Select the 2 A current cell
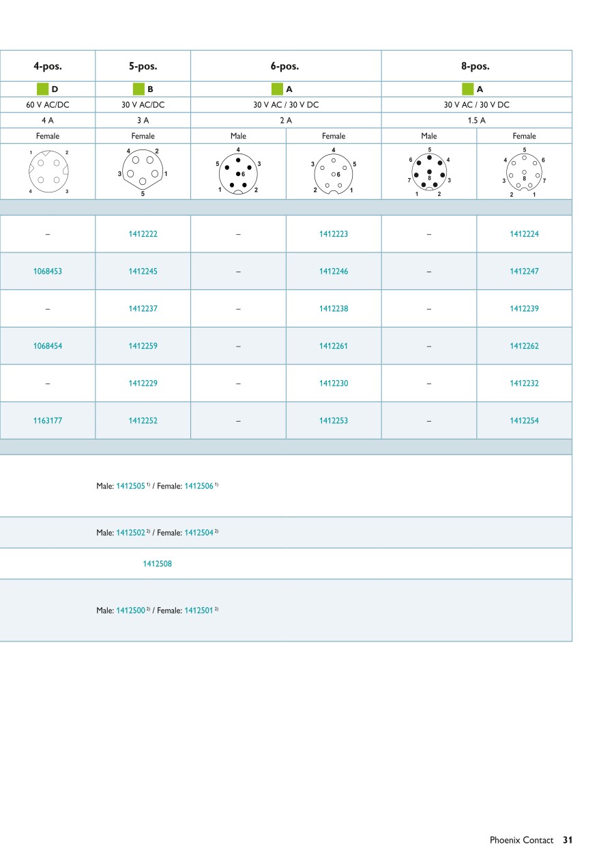Viewport: 614px width, 868px height. (x=285, y=121)
